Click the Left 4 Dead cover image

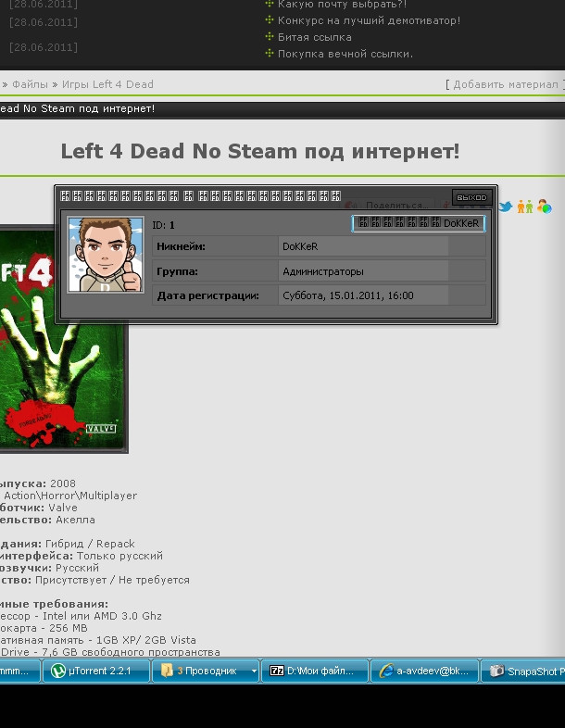(x=64, y=339)
